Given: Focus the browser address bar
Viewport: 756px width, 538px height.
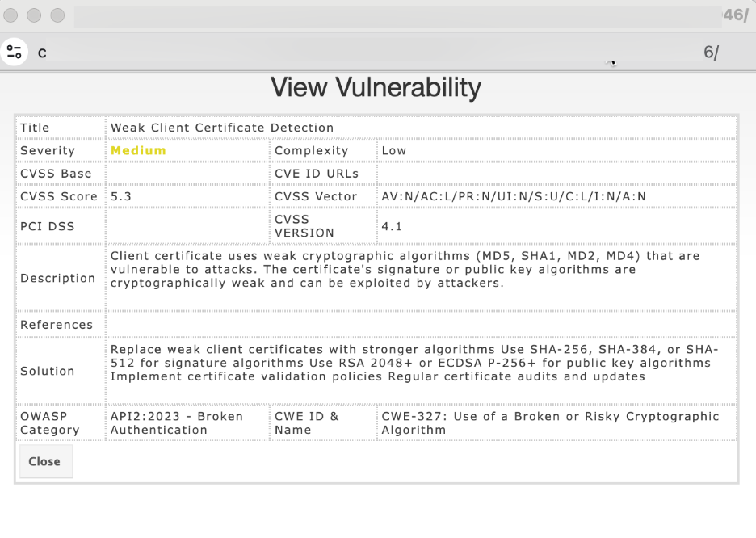Looking at the screenshot, I should tap(363, 53).
